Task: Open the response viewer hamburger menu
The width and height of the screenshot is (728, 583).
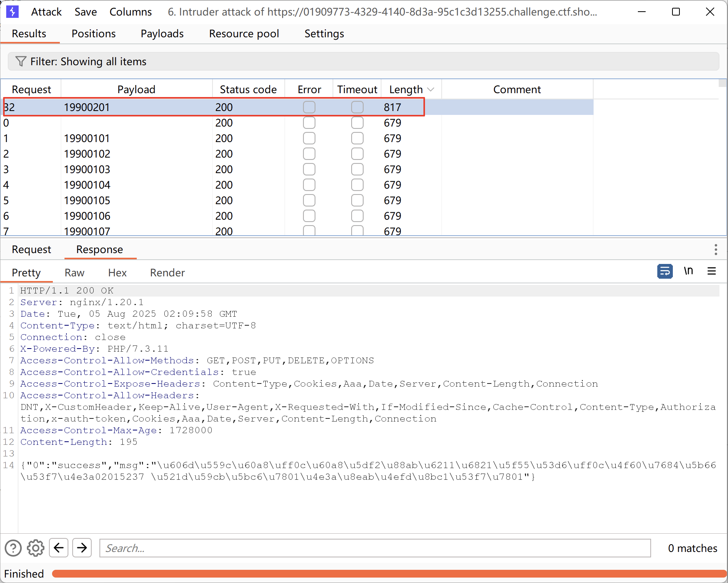Action: pyautogui.click(x=712, y=271)
